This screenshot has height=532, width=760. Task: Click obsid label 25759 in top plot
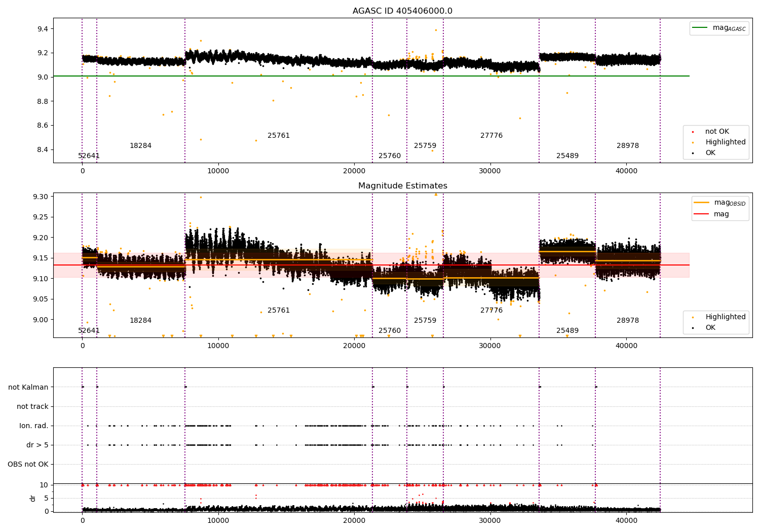click(x=425, y=146)
